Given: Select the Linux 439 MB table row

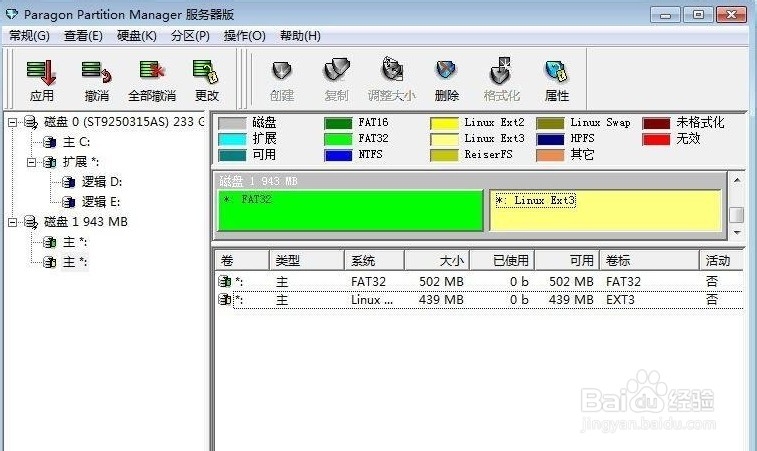Looking at the screenshot, I should tap(479, 300).
